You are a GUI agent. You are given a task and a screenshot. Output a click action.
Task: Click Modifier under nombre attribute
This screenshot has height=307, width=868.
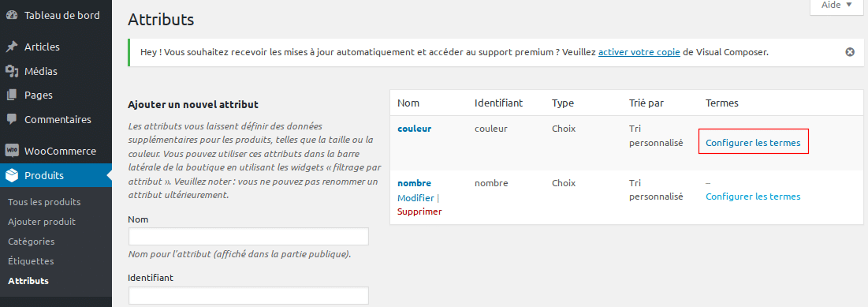click(x=415, y=198)
